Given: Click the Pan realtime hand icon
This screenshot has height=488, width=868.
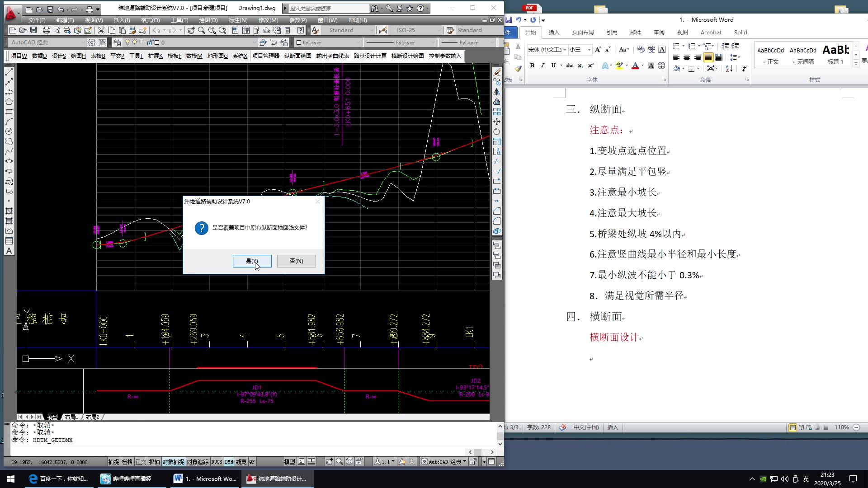Looking at the screenshot, I should point(191,30).
